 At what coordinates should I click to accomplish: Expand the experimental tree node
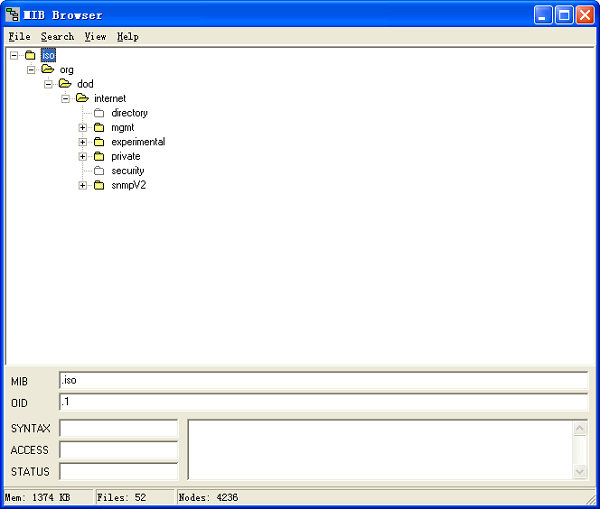(83, 142)
